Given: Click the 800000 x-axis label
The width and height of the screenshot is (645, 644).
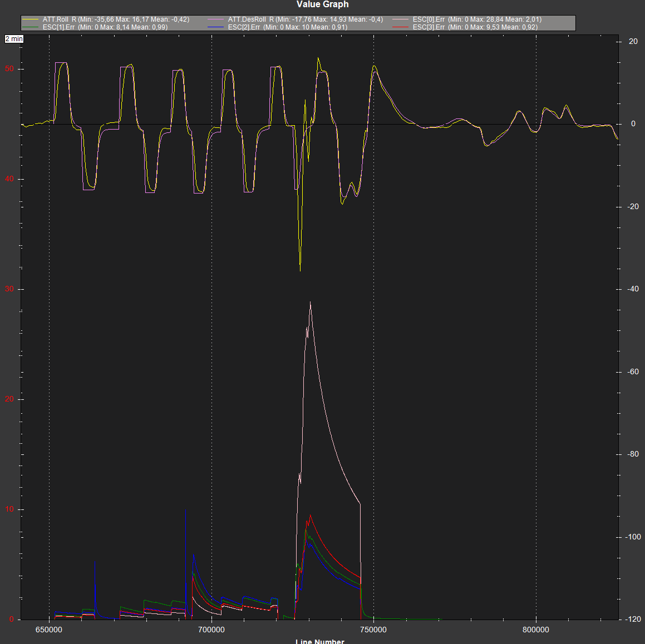Looking at the screenshot, I should [536, 630].
